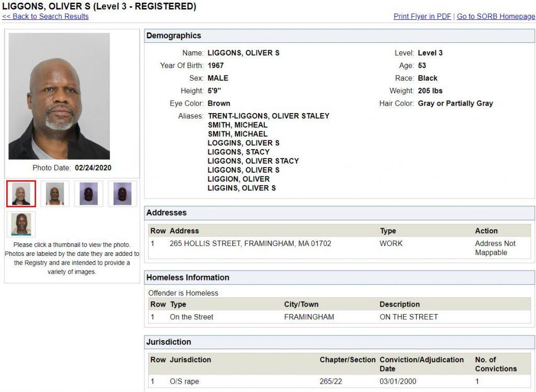536x392 pixels.
Task: Go to SORB Homepage link
Action: click(x=496, y=16)
